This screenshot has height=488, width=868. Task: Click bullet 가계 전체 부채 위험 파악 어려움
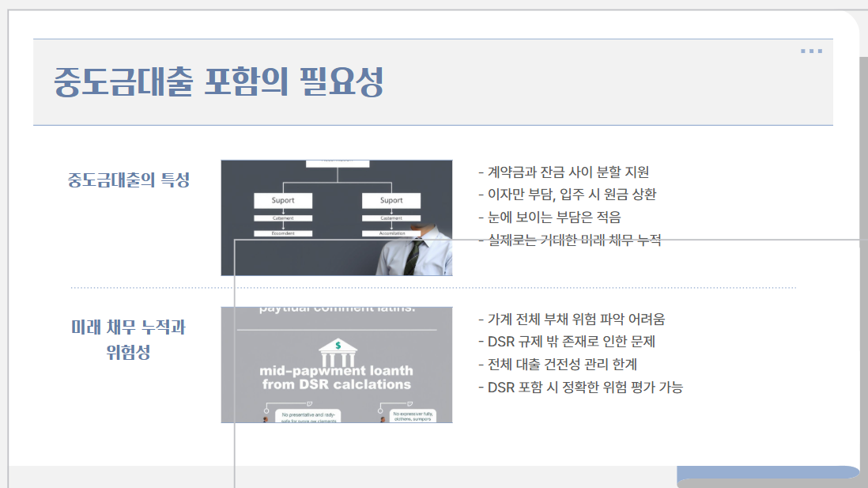click(572, 319)
